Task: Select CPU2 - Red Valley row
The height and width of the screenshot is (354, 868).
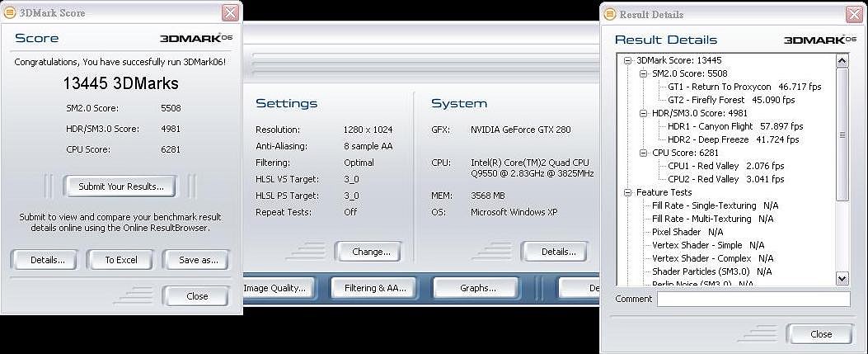Action: point(725,179)
